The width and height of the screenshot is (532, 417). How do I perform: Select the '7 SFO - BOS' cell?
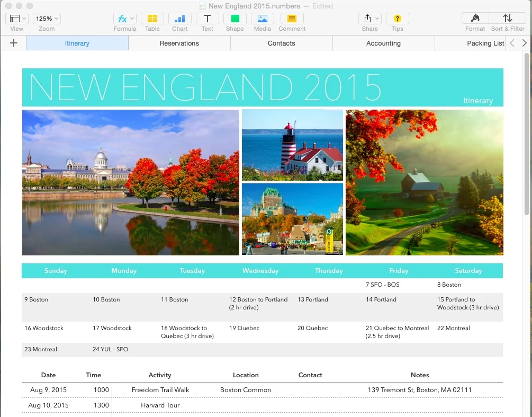pos(398,285)
